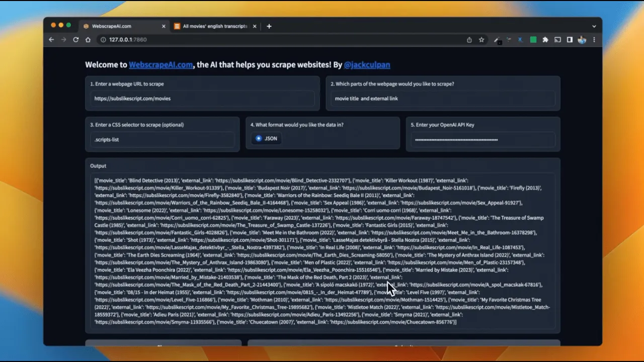Click the OpenAI API Key field

coord(483,139)
